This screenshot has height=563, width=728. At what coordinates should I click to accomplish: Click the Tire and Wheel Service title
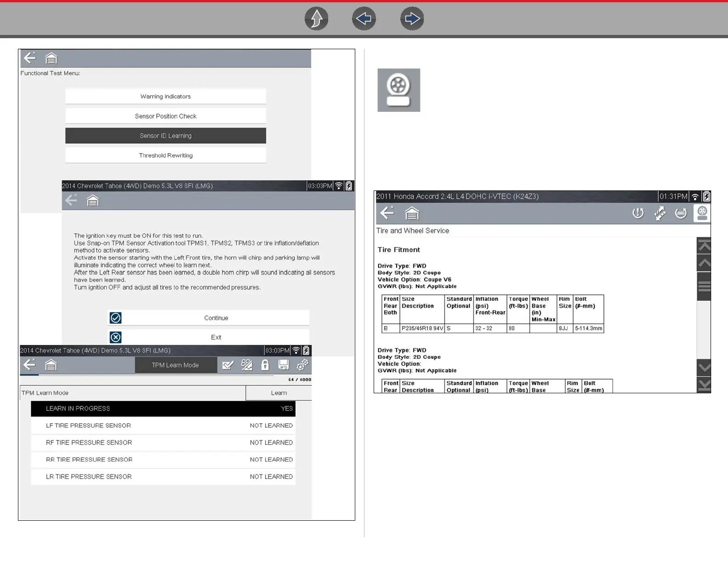[413, 231]
